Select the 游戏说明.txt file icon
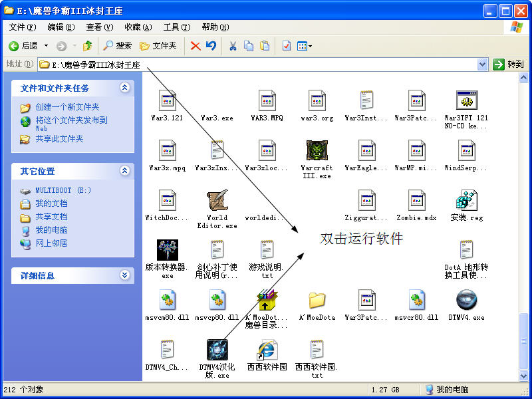Image resolution: width=532 pixels, height=399 pixels. pos(267,250)
